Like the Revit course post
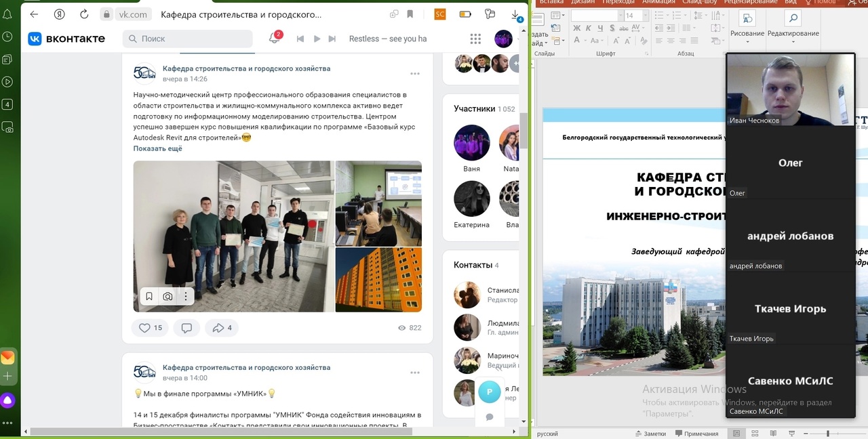Image resolution: width=868 pixels, height=439 pixels. click(x=151, y=328)
